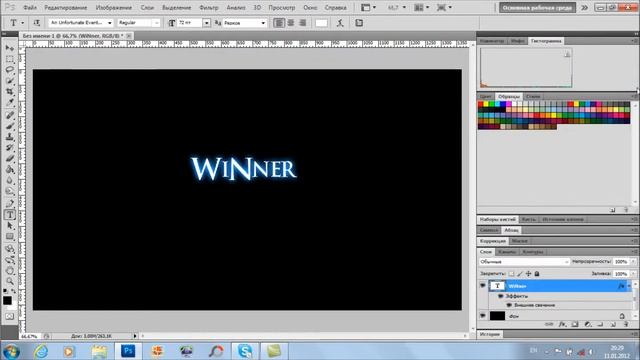Select the Rectangular Marquee tool
Viewport: 640px width, 360px height.
(x=10, y=59)
